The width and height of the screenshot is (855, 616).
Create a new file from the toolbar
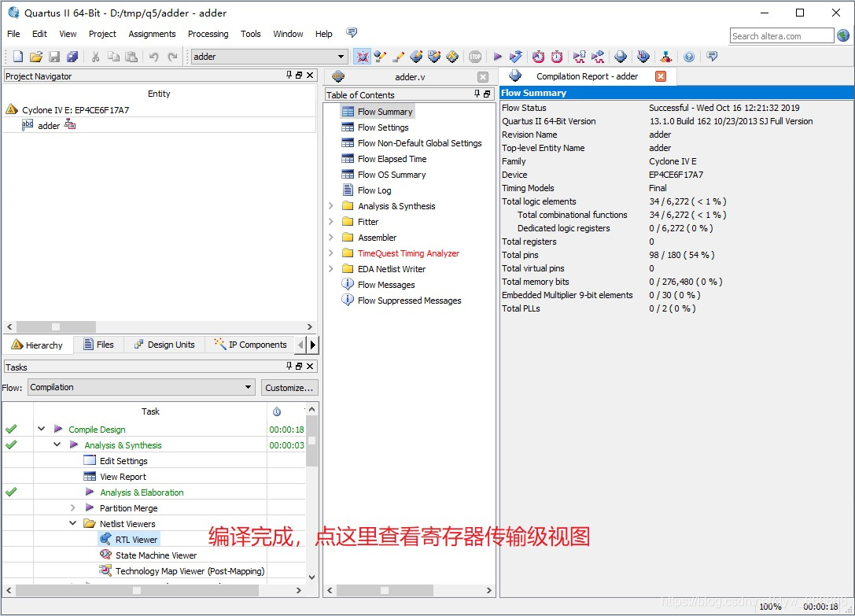click(x=18, y=56)
